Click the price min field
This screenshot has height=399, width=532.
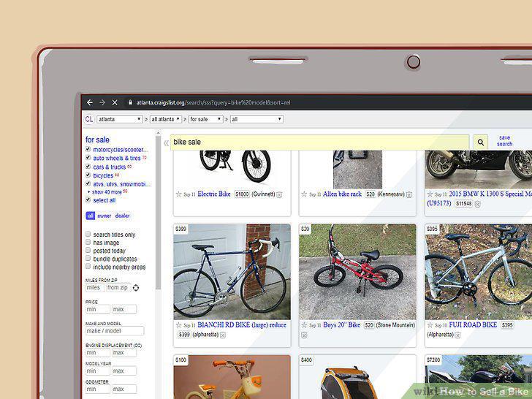pos(98,309)
